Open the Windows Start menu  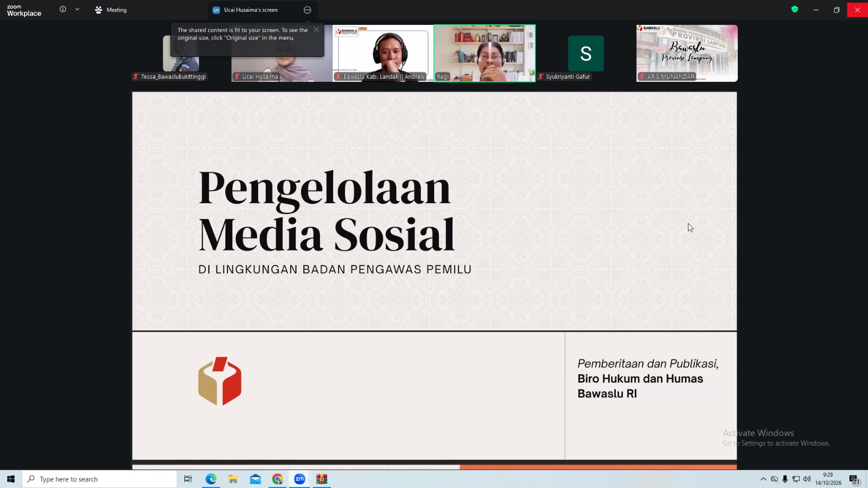click(x=11, y=479)
